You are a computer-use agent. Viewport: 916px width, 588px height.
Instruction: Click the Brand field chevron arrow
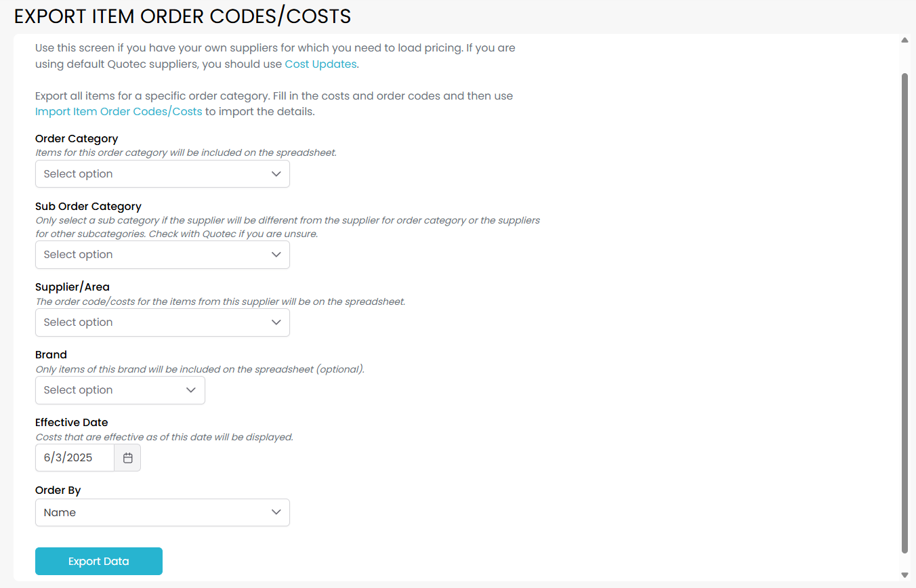tap(191, 390)
